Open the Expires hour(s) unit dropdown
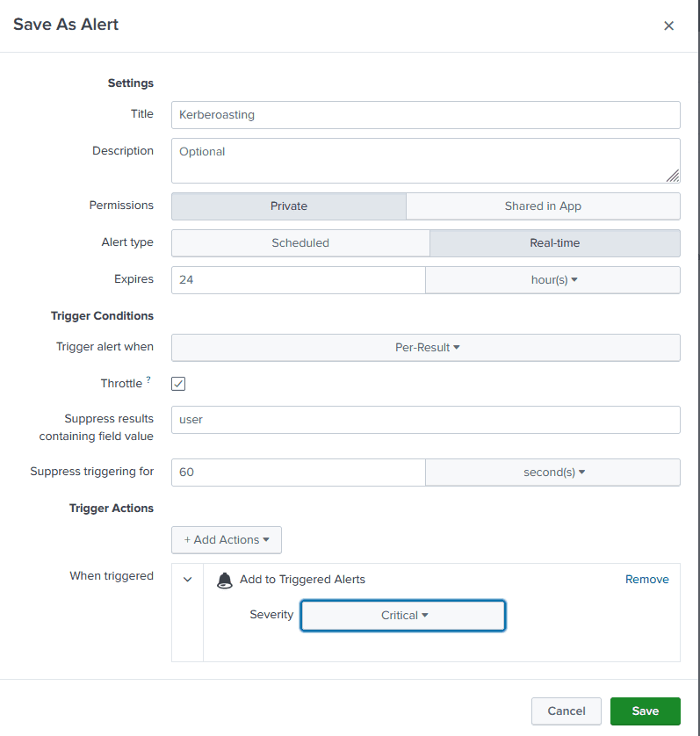 pyautogui.click(x=552, y=280)
